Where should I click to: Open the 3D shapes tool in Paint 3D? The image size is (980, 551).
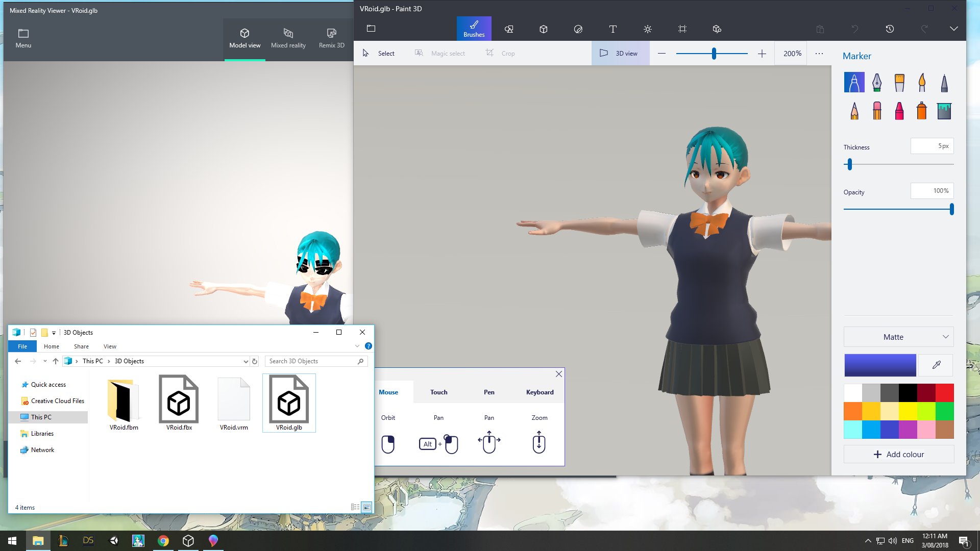pos(544,29)
